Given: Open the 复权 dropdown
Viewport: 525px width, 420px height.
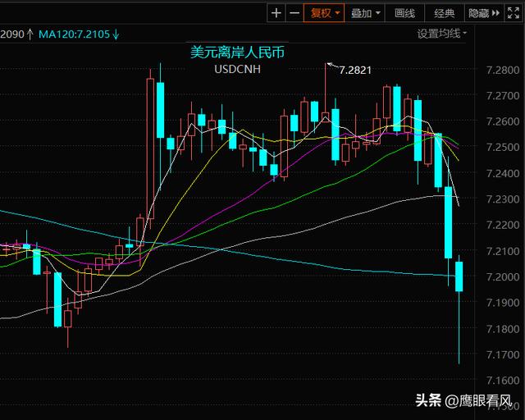Looking at the screenshot, I should point(324,13).
